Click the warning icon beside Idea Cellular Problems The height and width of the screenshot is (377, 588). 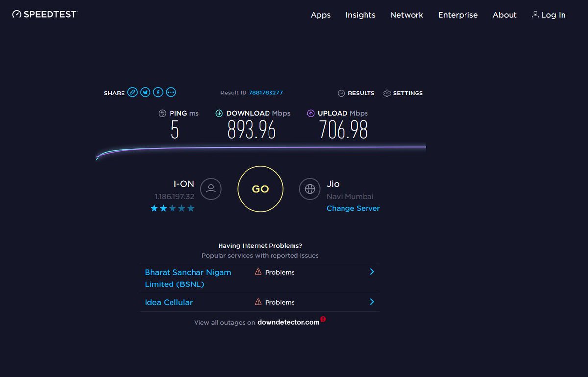[258, 302]
